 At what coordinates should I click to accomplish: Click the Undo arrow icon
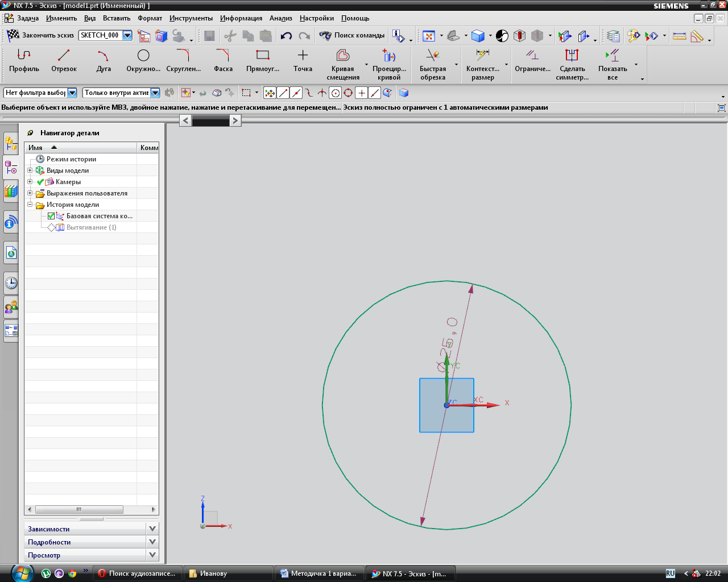click(x=286, y=36)
